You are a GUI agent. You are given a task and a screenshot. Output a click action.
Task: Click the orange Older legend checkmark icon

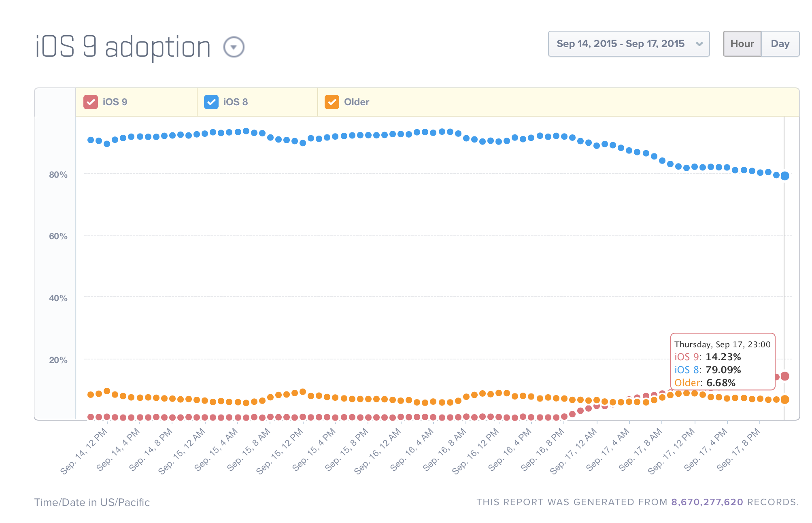coord(332,102)
